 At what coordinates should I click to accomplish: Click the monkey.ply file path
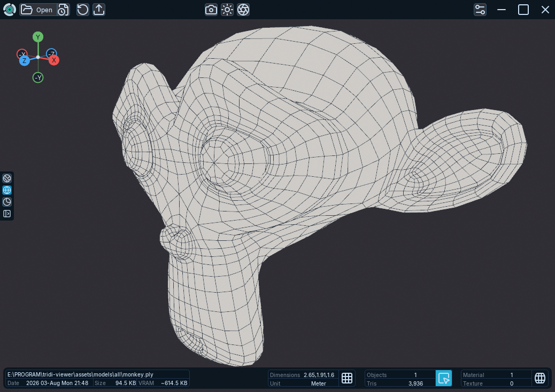pyautogui.click(x=80, y=374)
